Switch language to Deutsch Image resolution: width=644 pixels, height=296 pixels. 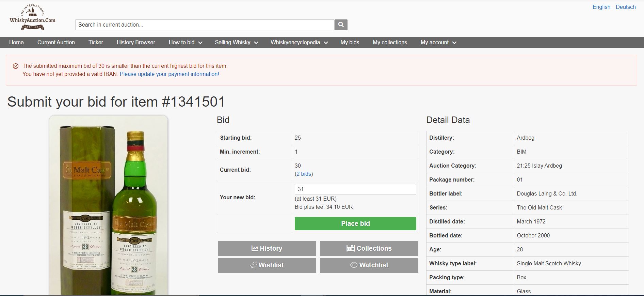point(626,7)
